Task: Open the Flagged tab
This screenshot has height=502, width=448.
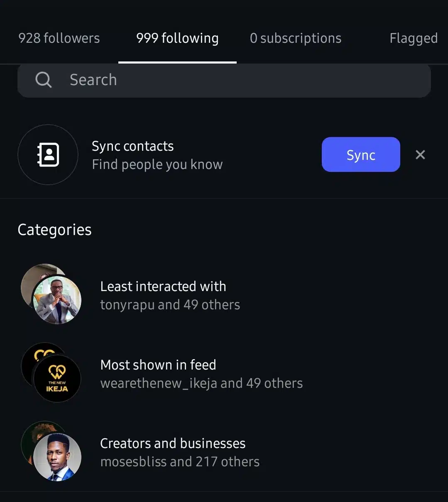Action: 414,38
